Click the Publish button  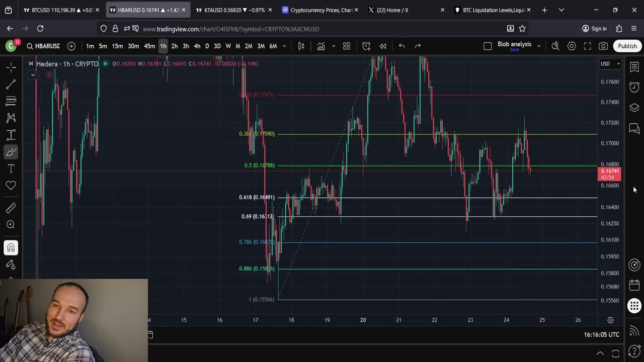pyautogui.click(x=627, y=46)
